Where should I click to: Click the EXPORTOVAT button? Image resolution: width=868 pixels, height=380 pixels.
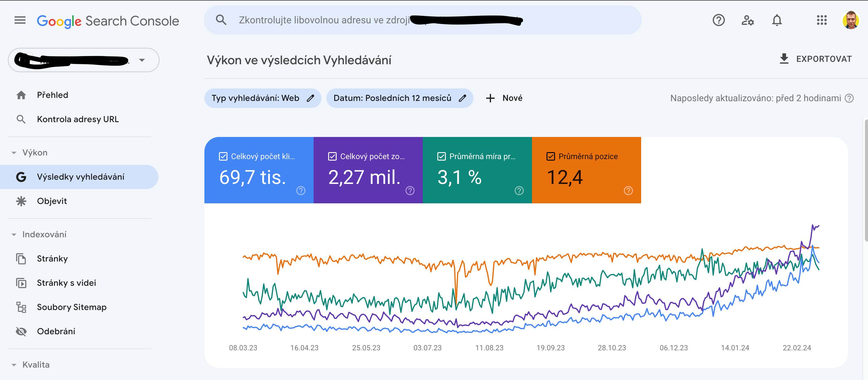(x=816, y=59)
